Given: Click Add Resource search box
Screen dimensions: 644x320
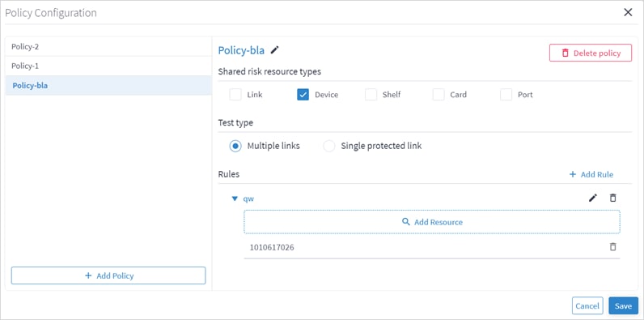Looking at the screenshot, I should 432,222.
